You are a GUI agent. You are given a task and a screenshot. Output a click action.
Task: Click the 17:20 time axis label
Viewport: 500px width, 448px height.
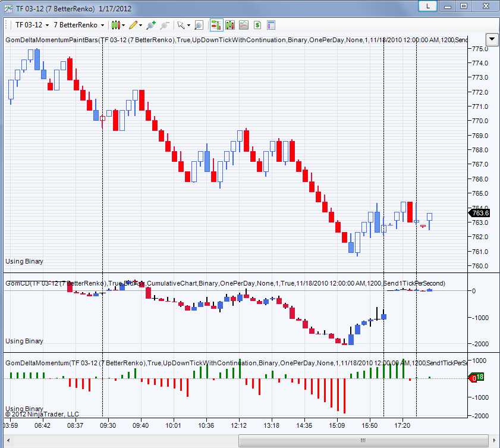tap(402, 425)
